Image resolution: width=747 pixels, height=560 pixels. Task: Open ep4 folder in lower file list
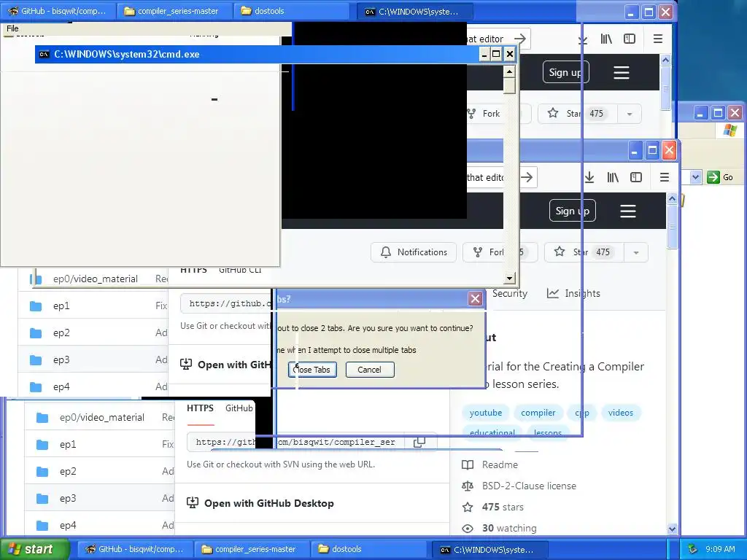(68, 526)
